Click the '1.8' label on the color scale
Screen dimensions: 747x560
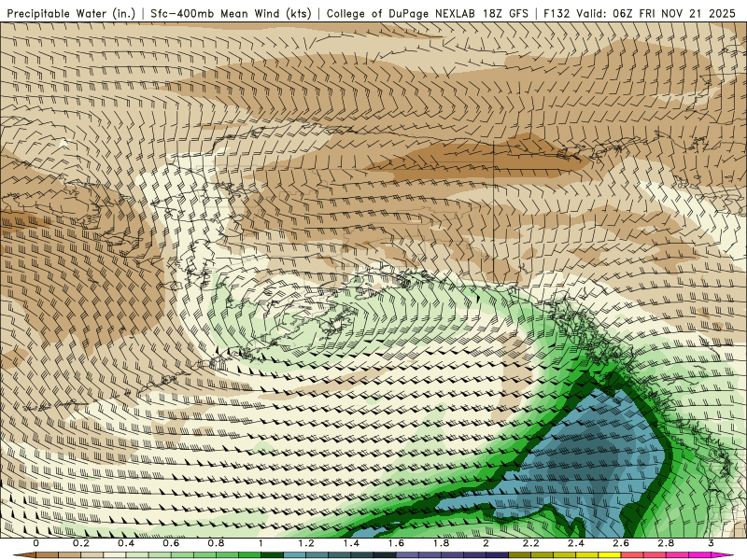(x=441, y=543)
